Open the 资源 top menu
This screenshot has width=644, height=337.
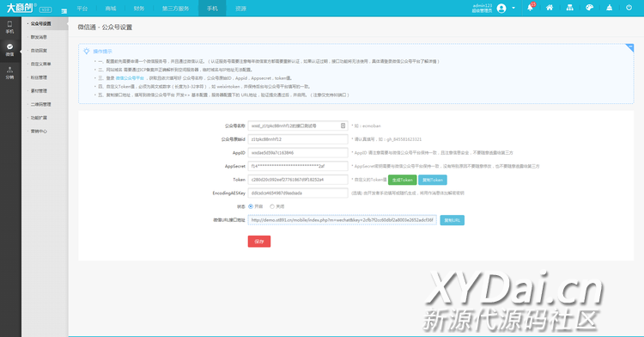coord(240,9)
